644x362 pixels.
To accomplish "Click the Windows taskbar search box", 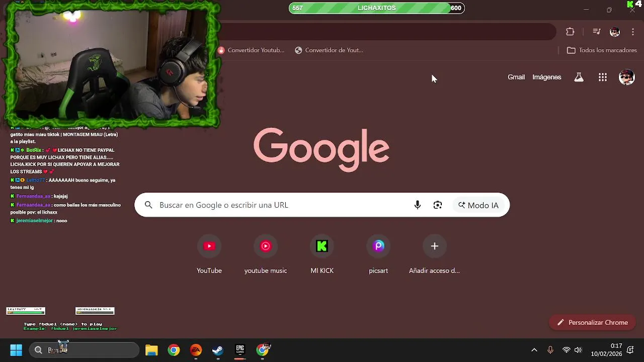I will tap(84, 350).
